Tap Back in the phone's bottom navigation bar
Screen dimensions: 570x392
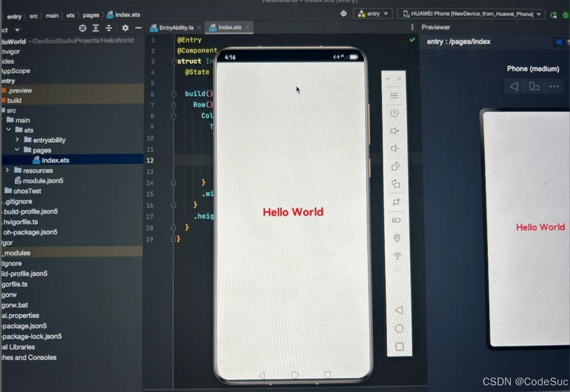(x=261, y=375)
